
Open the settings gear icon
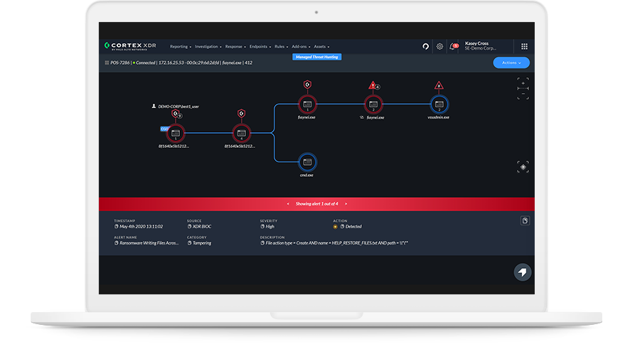[x=439, y=46]
